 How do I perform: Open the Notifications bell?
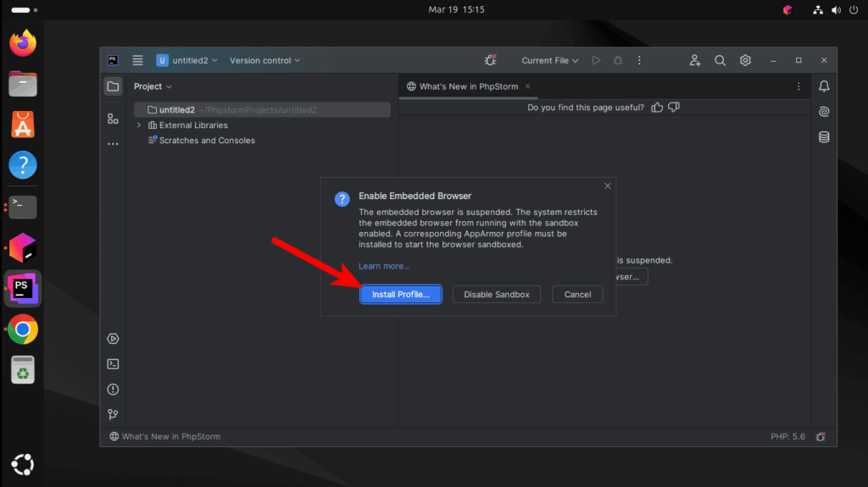824,86
